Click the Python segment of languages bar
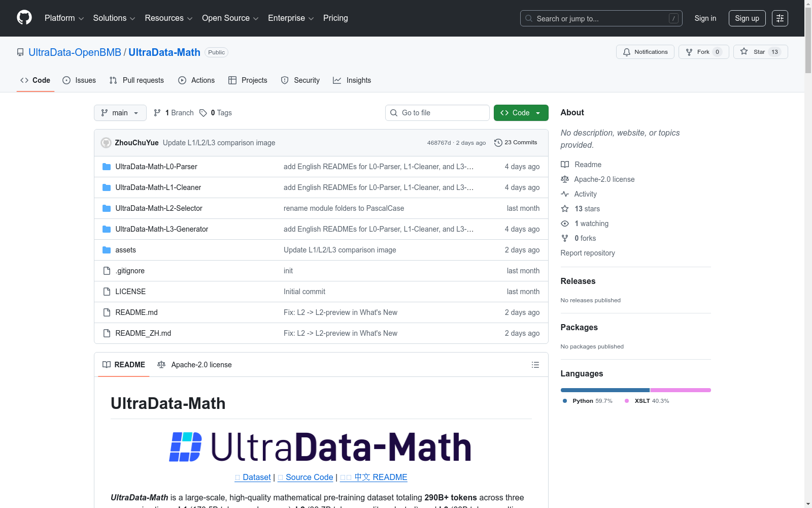Image resolution: width=812 pixels, height=508 pixels. (605, 390)
